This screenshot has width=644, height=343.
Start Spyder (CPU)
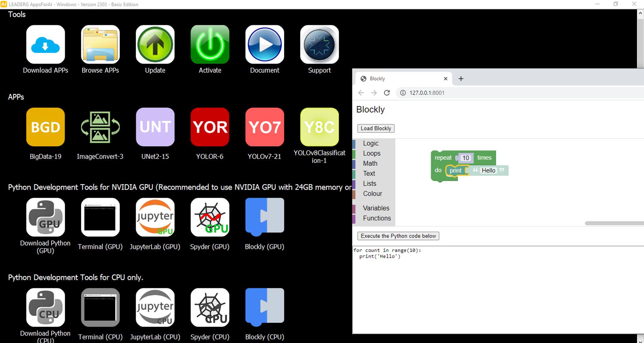pyautogui.click(x=210, y=307)
